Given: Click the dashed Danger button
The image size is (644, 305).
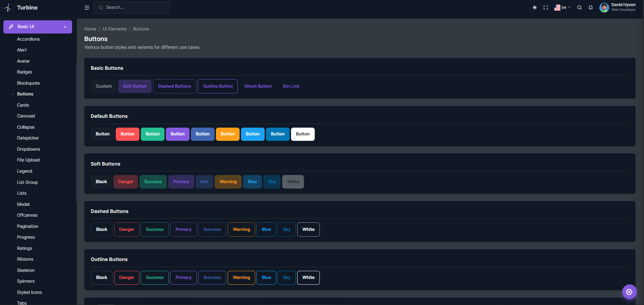Looking at the screenshot, I should click(126, 229).
